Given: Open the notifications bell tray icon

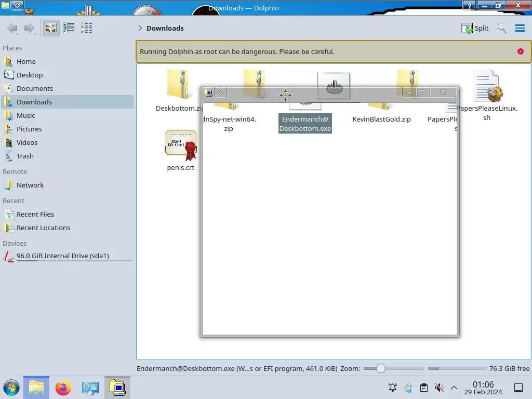Looking at the screenshot, I should (393, 388).
